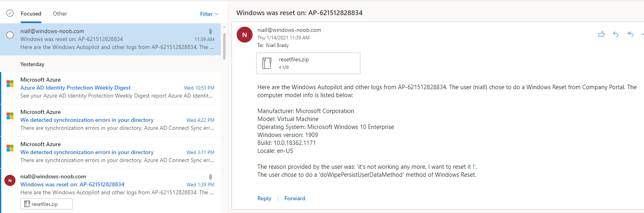Click the red N sender avatar in reading pane

coord(245,35)
